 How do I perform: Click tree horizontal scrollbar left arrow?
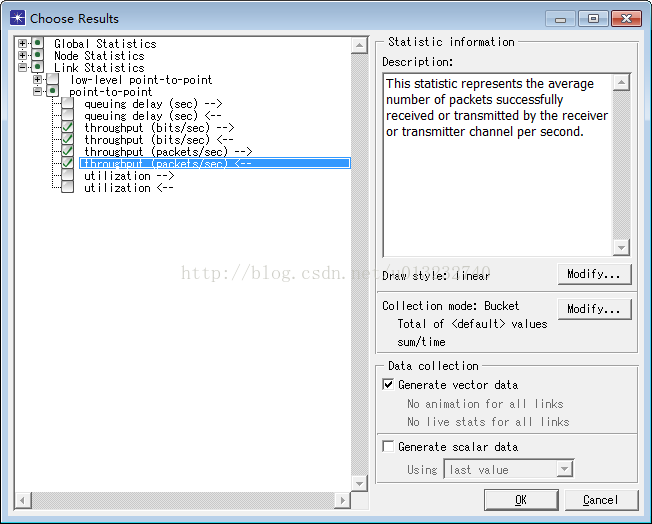tap(23, 500)
